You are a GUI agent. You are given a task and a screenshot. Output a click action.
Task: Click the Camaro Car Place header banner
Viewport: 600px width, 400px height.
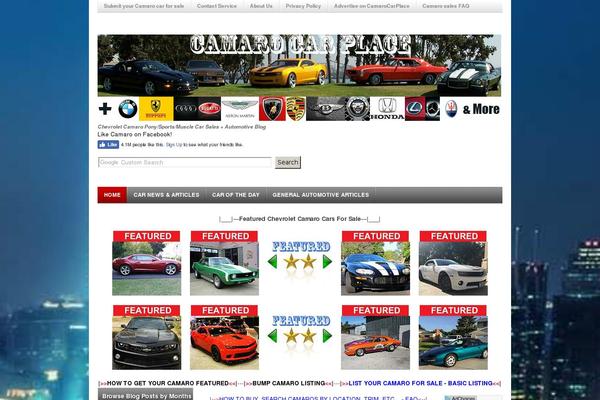click(x=299, y=65)
